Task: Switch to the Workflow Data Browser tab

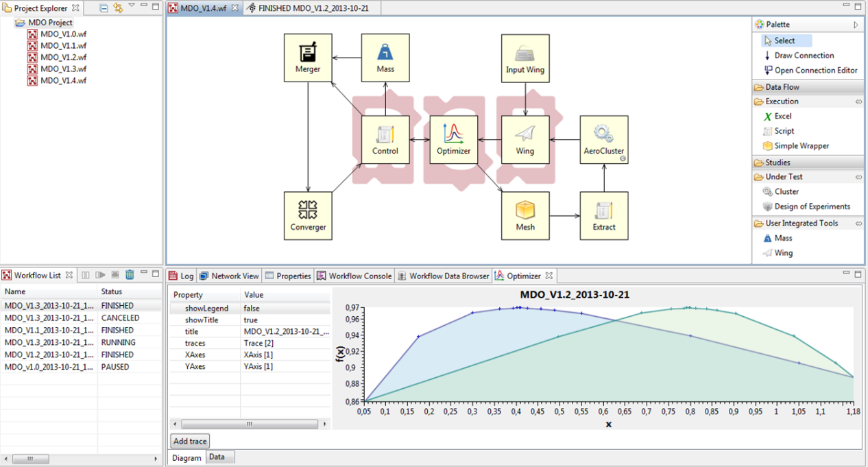Action: (448, 276)
